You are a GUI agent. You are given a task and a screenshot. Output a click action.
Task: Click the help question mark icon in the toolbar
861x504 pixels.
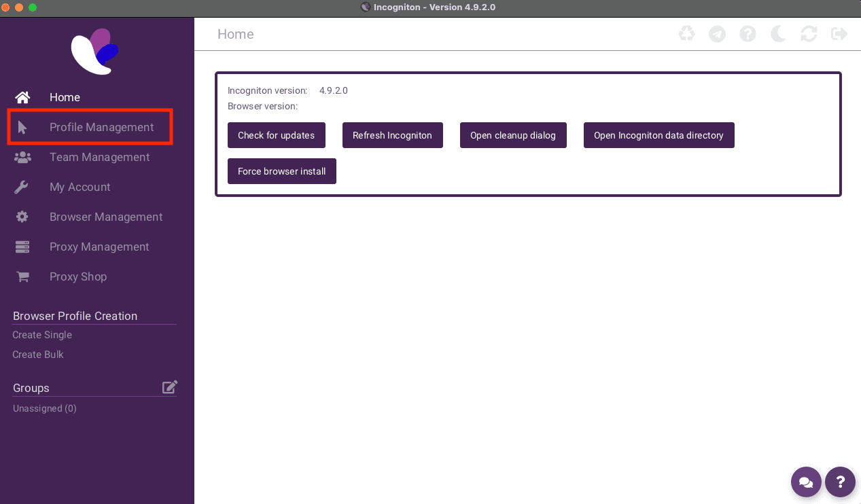click(x=748, y=33)
